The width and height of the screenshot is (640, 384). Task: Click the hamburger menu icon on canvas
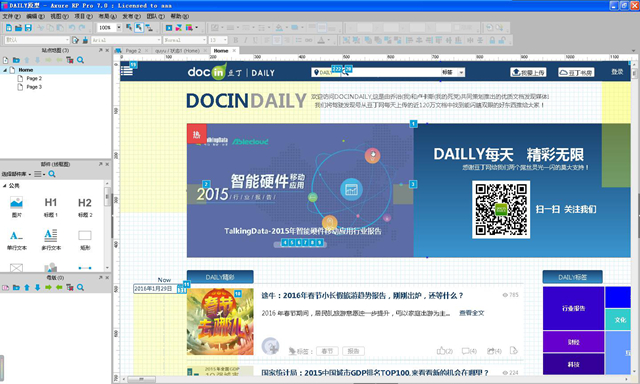tap(127, 71)
